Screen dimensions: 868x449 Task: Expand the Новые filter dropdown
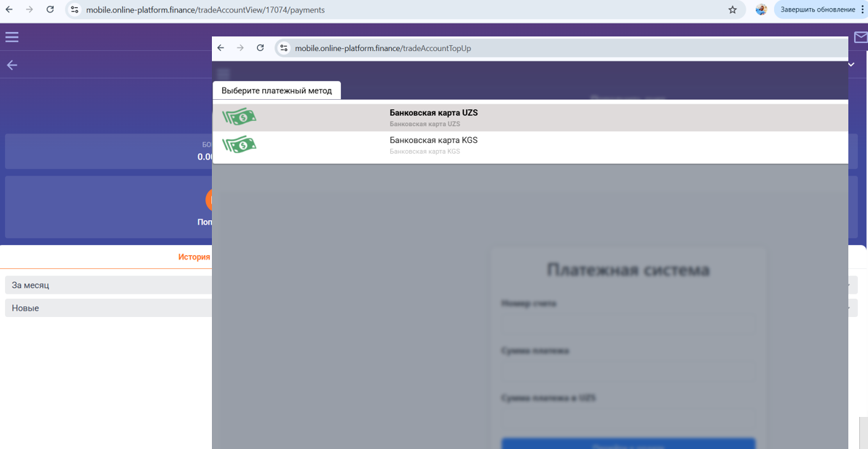point(108,308)
